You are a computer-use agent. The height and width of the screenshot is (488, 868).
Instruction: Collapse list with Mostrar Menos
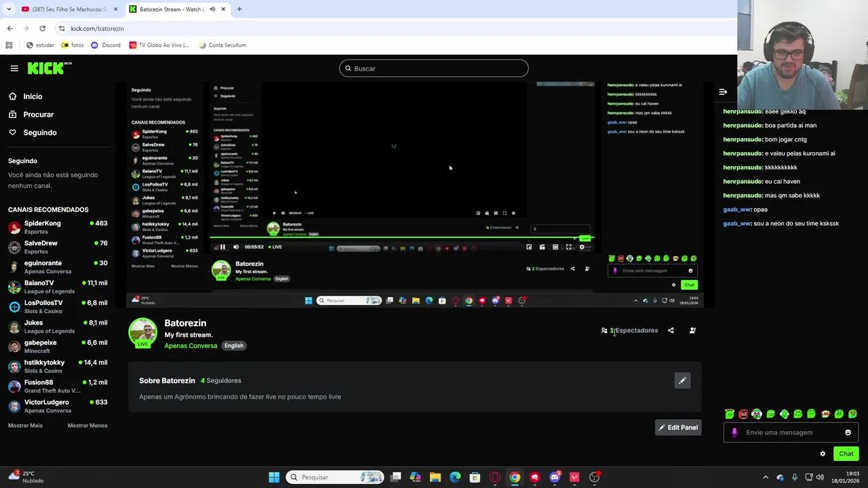[87, 426]
